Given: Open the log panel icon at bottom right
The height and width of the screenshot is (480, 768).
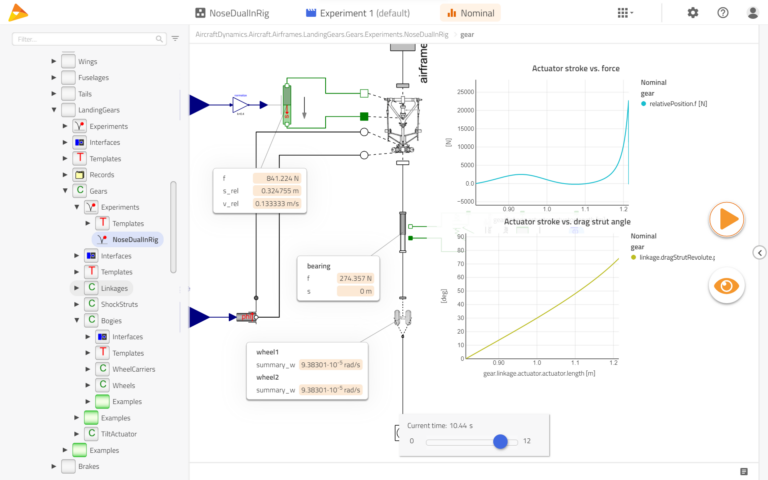Looking at the screenshot, I should (744, 471).
